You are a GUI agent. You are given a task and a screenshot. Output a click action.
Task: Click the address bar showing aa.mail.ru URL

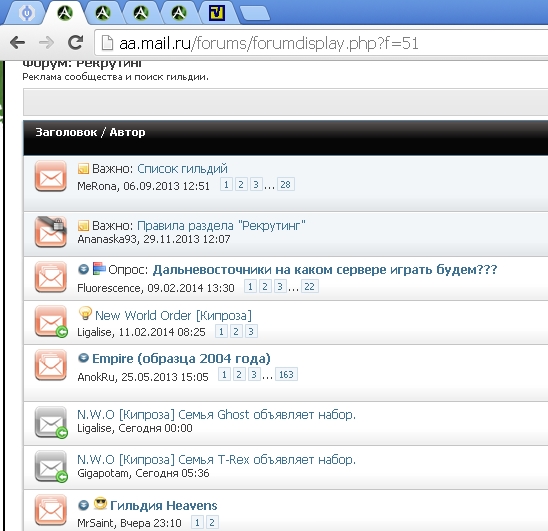(322, 43)
